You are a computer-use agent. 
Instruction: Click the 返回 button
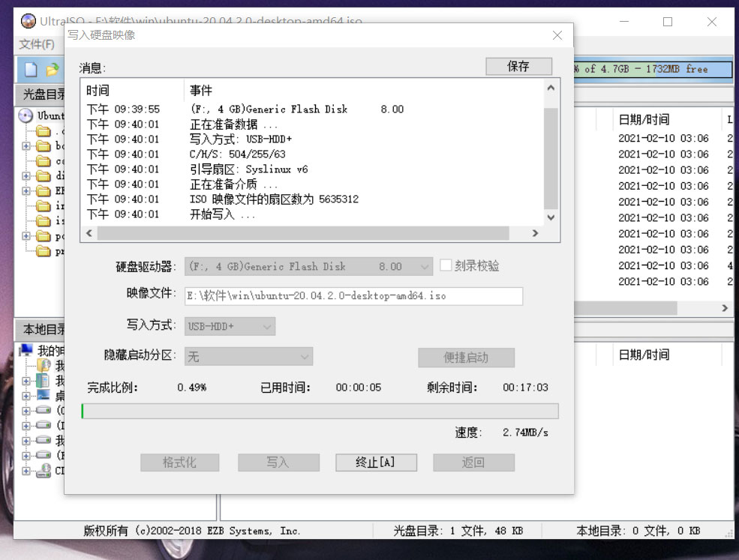pyautogui.click(x=473, y=463)
